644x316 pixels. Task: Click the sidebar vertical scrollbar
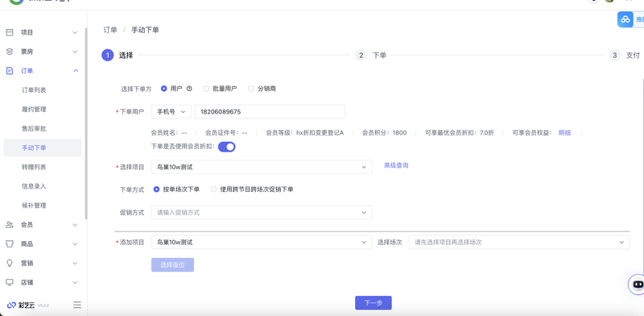pyautogui.click(x=86, y=123)
